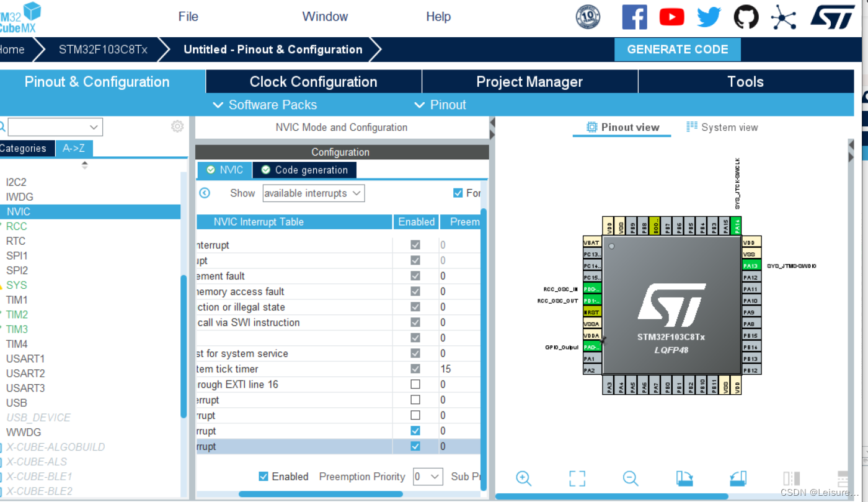Click the BOOT0 pin on chip top
Viewport: 868px width, 502px height.
[x=656, y=226]
